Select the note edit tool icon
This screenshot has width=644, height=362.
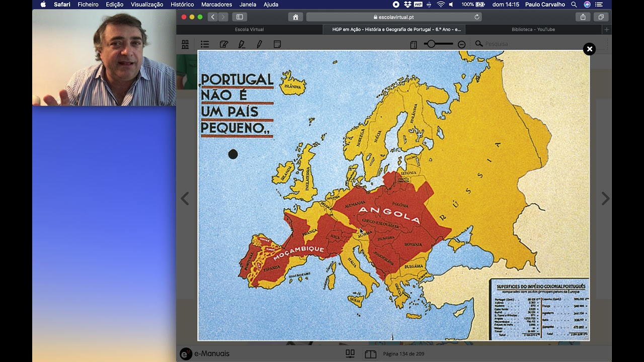224,44
